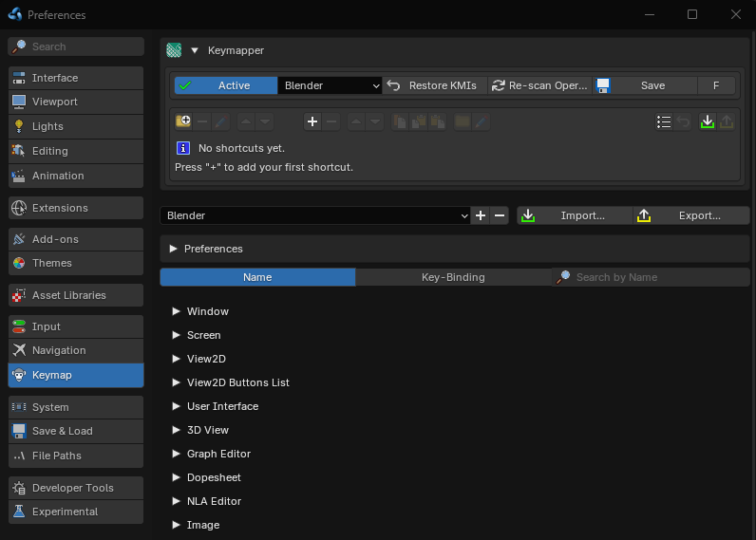Screen dimensions: 756x540
Task: Import a keymap file with Import...
Action: (575, 215)
